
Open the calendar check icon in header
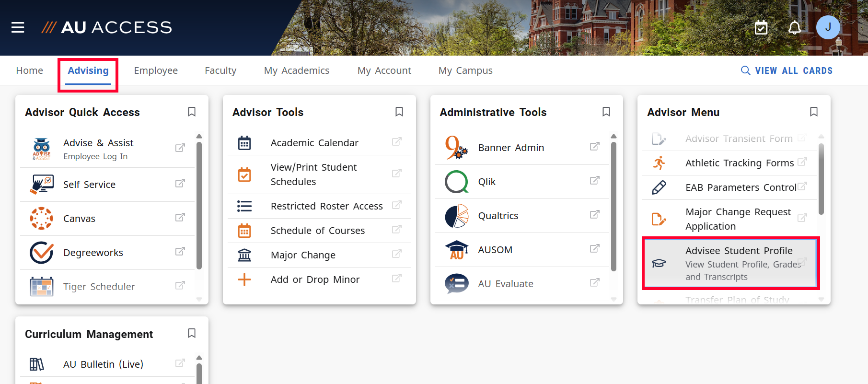click(761, 28)
